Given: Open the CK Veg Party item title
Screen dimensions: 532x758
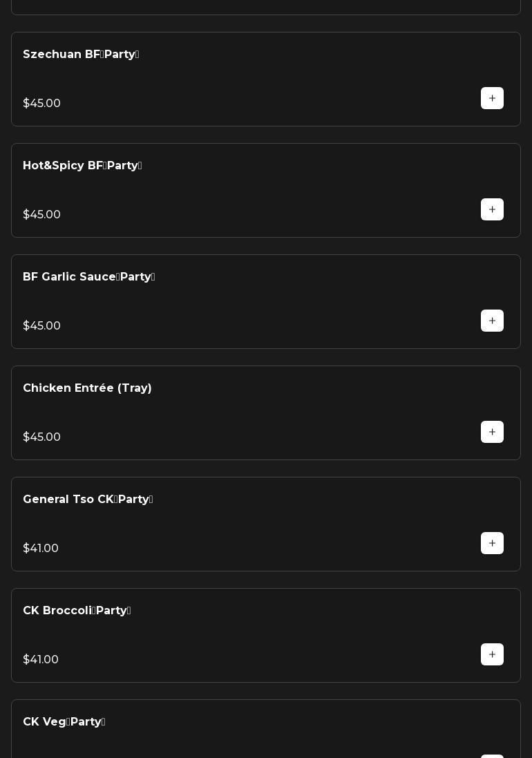Looking at the screenshot, I should (x=64, y=722).
